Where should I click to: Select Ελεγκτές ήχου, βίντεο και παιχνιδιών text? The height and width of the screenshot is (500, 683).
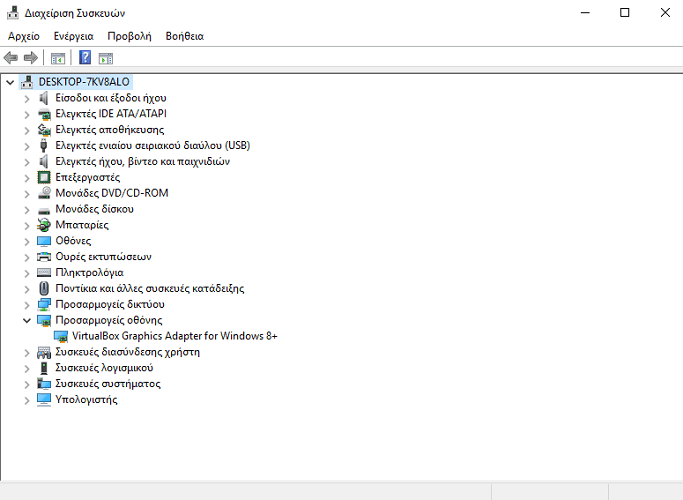pyautogui.click(x=142, y=162)
